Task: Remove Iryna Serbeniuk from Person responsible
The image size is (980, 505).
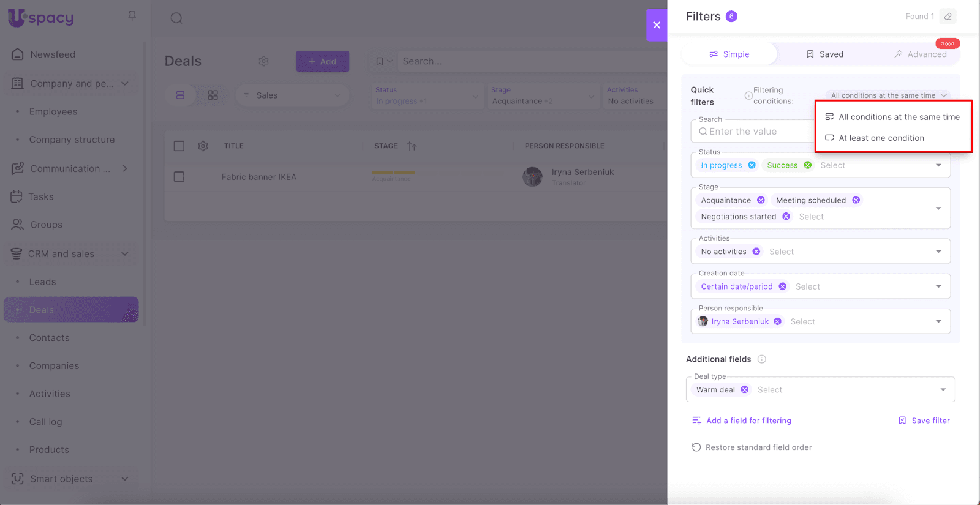Action: 778,321
